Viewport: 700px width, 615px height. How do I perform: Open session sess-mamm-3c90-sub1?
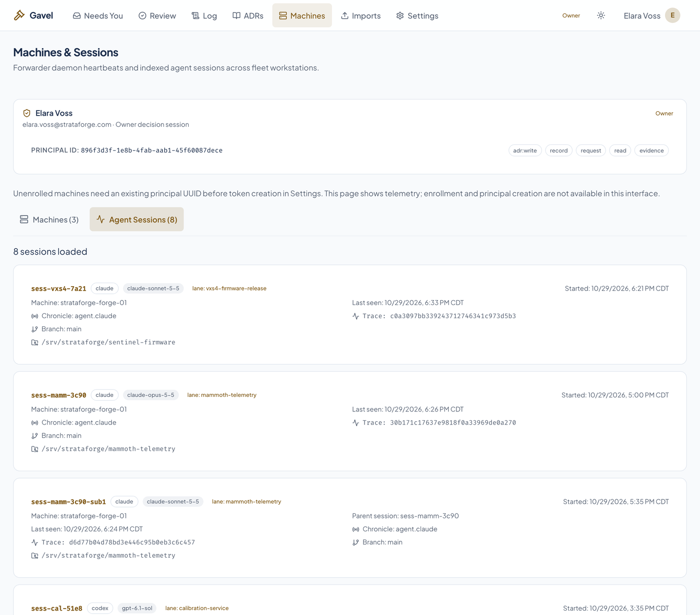point(69,502)
